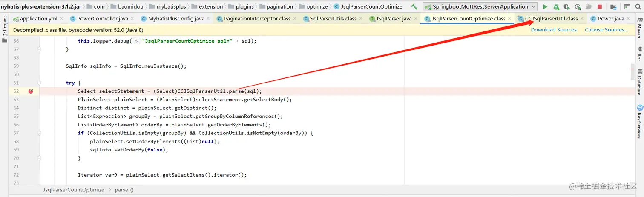The image size is (644, 197).
Task: Click JsqlParserCountOptimize class in navigation bar
Action: 368,7
